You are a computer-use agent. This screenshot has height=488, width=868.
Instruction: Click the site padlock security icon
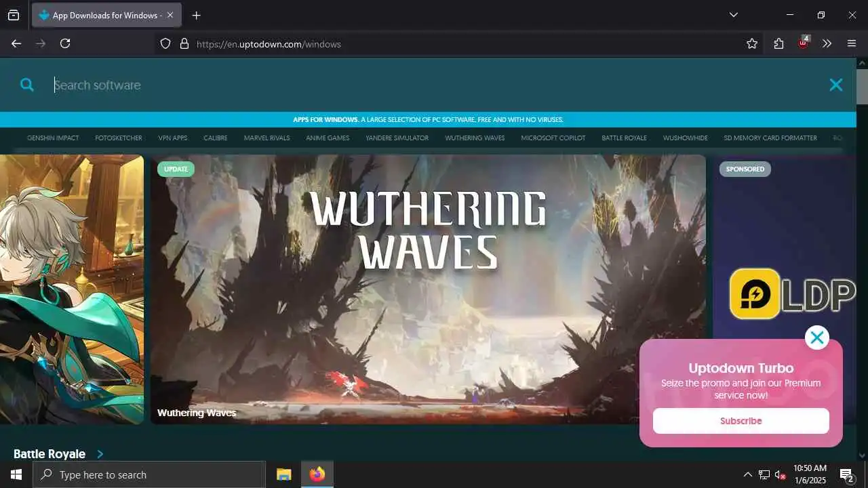coord(184,43)
